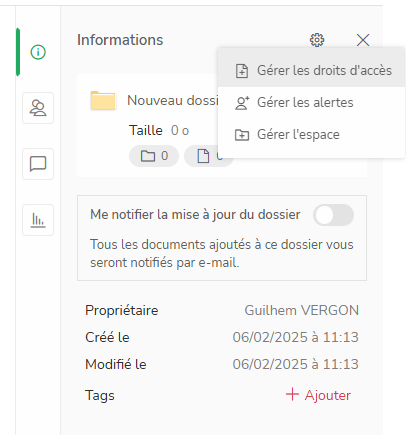
Task: Click the settings gear icon
Action: coord(317,40)
